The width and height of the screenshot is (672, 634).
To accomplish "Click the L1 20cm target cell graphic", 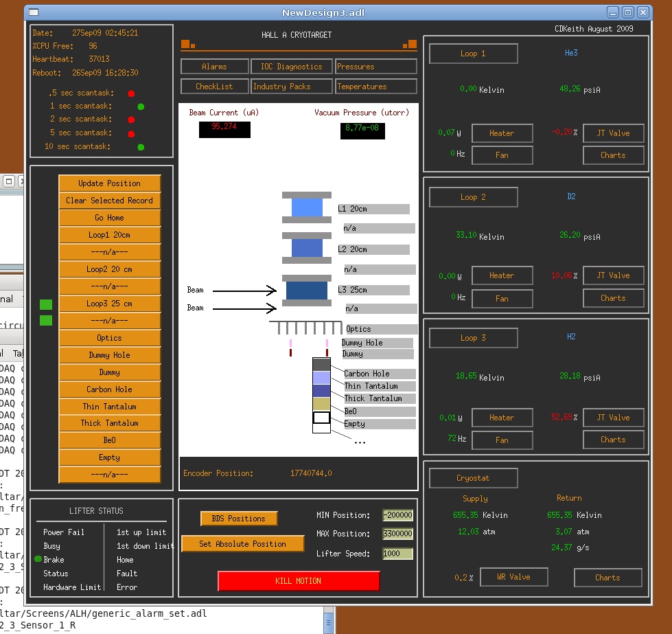I will [307, 207].
